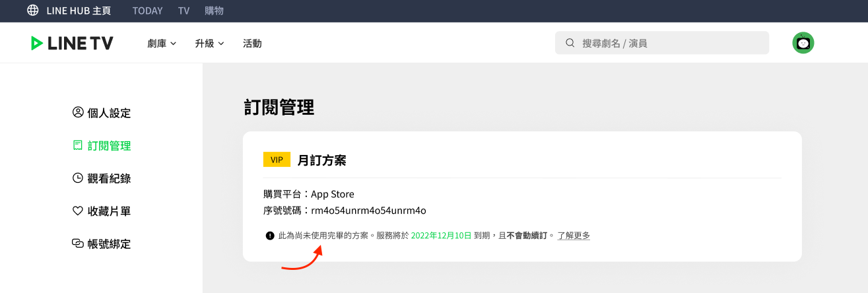868x293 pixels.
Task: Open the green user avatar menu
Action: pos(803,43)
